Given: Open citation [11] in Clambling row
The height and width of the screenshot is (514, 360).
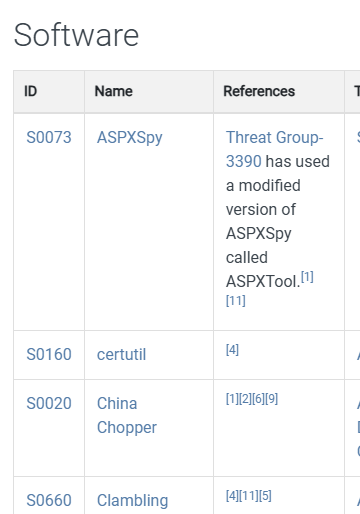Looking at the screenshot, I should [249, 496].
